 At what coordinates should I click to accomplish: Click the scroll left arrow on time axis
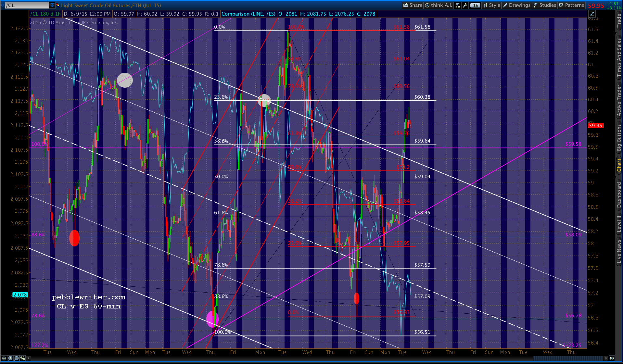[29, 358]
